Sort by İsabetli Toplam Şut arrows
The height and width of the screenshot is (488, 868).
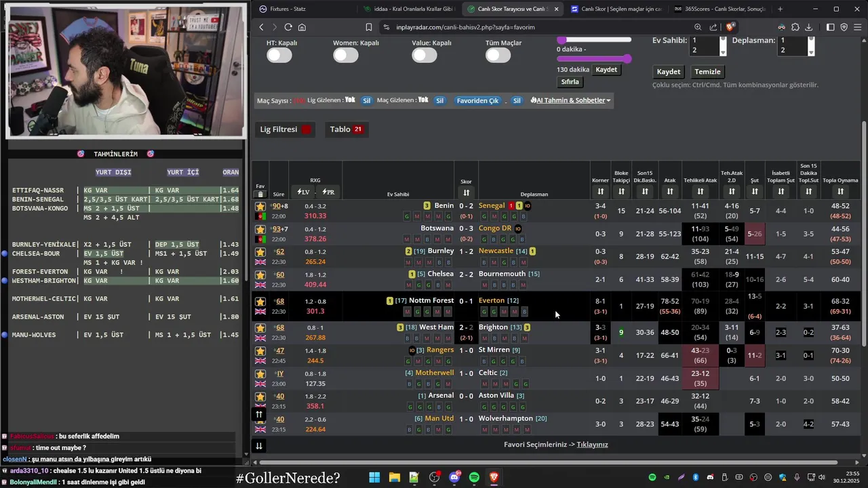[781, 192]
